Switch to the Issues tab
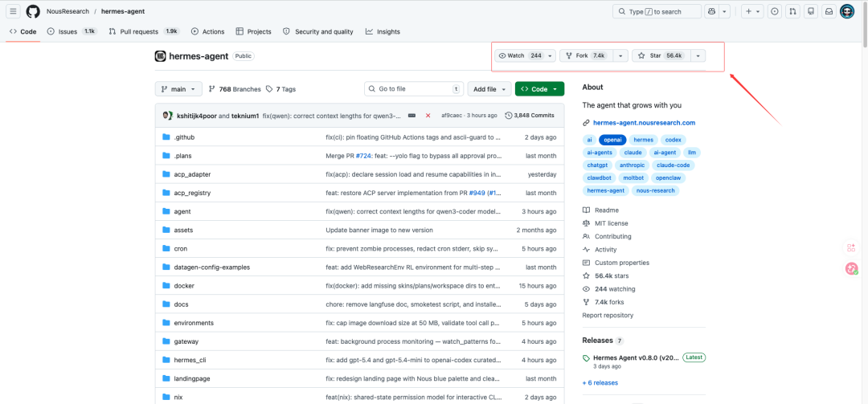This screenshot has width=868, height=404. point(72,31)
